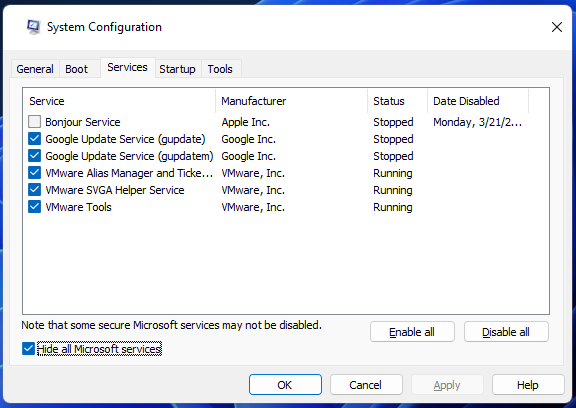The height and width of the screenshot is (408, 576).
Task: Click the Disable all button
Action: (x=506, y=332)
